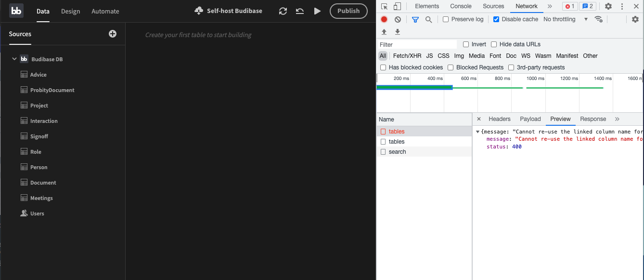644x280 pixels.
Task: Open the Automate tab
Action: click(x=105, y=11)
